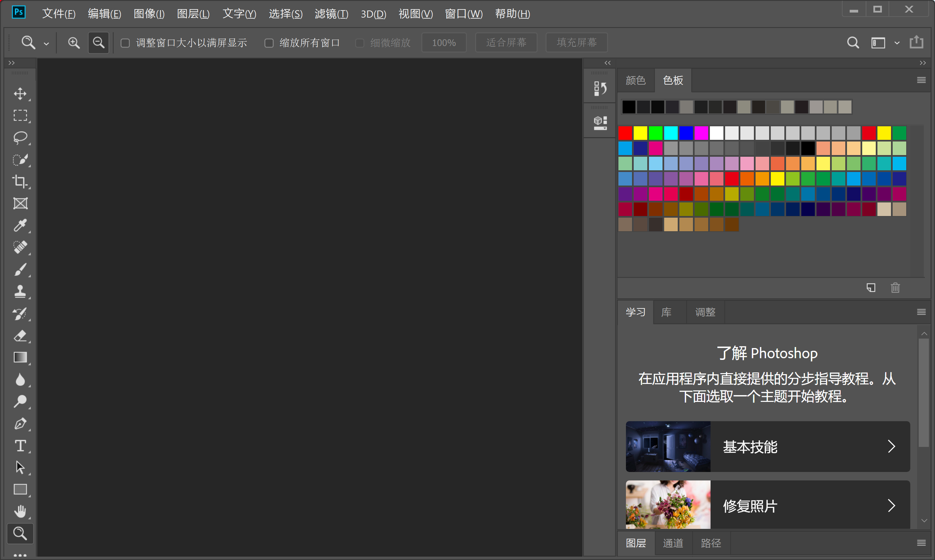935x560 pixels.
Task: Open the Swatches panel flyout menu
Action: (x=921, y=80)
